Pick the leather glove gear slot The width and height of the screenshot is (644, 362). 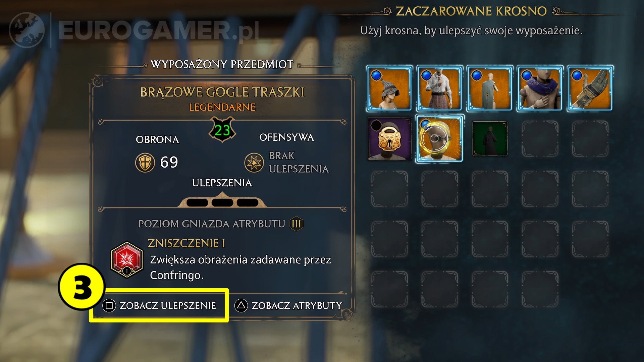590,88
